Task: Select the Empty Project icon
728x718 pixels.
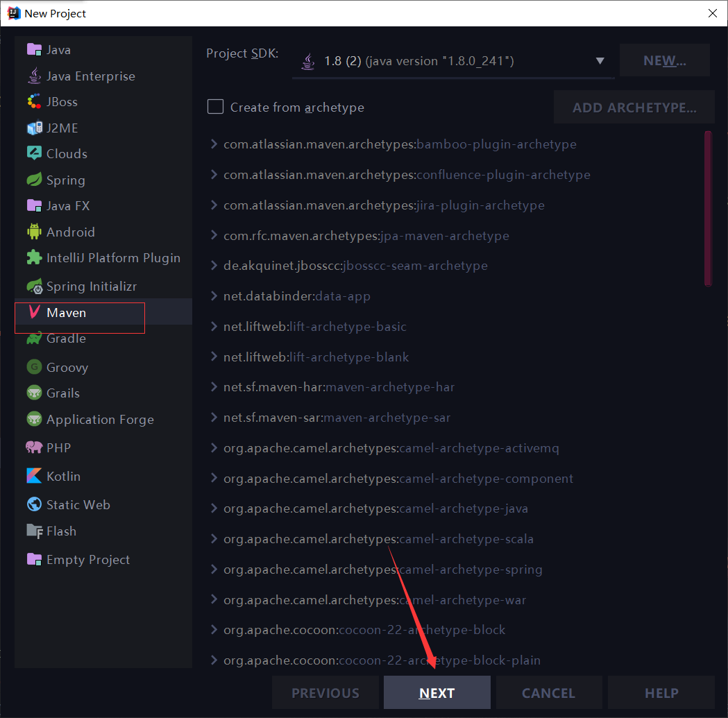Action: (x=35, y=559)
